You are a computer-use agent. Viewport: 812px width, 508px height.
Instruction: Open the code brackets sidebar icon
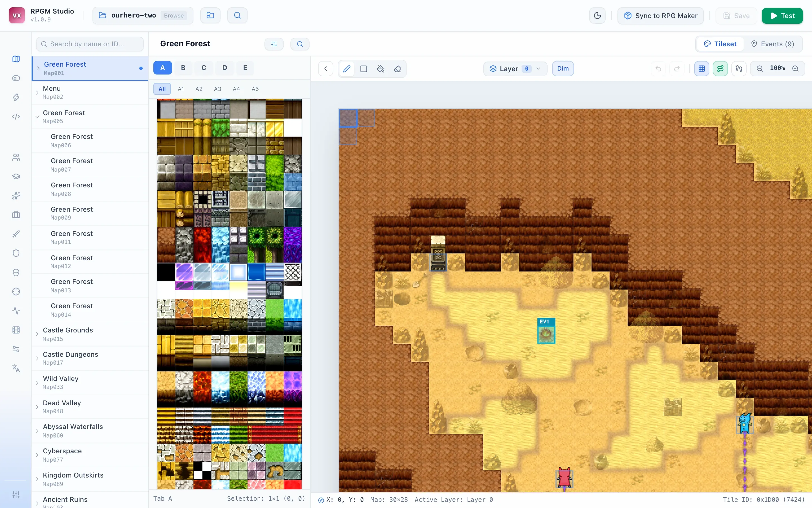click(16, 117)
